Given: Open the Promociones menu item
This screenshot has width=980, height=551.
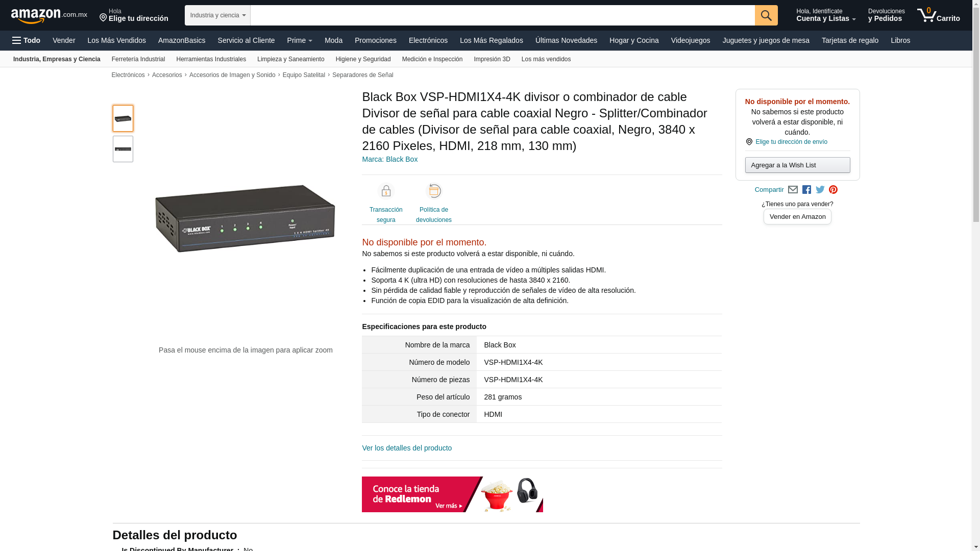Looking at the screenshot, I should click(x=375, y=40).
